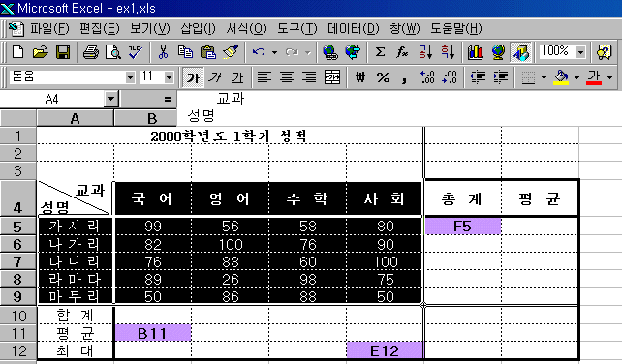Screen dimensions: 622x364
Task: Launch the Chart Wizard icon
Action: (475, 52)
